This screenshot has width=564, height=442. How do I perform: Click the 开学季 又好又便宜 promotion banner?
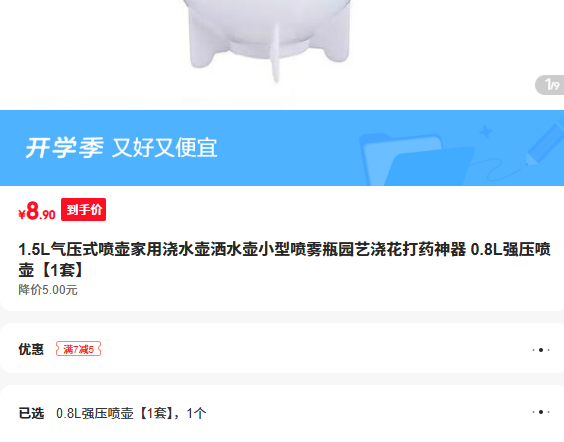tap(282, 148)
